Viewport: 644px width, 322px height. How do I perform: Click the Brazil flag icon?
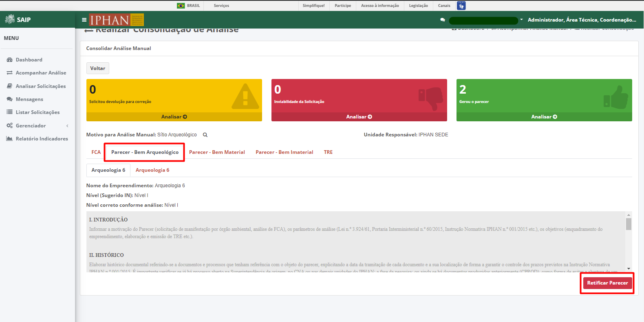tap(181, 6)
